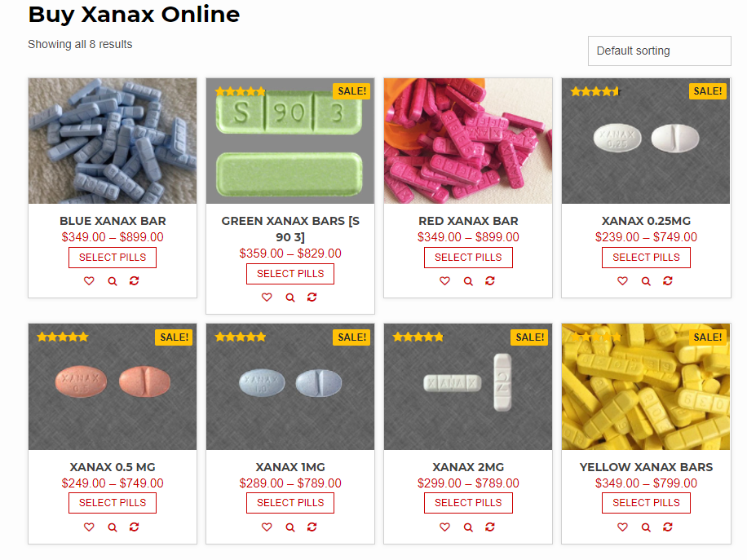Click wishlist heart under Yellow Xanax Bars
747x560 pixels.
pyautogui.click(x=623, y=527)
